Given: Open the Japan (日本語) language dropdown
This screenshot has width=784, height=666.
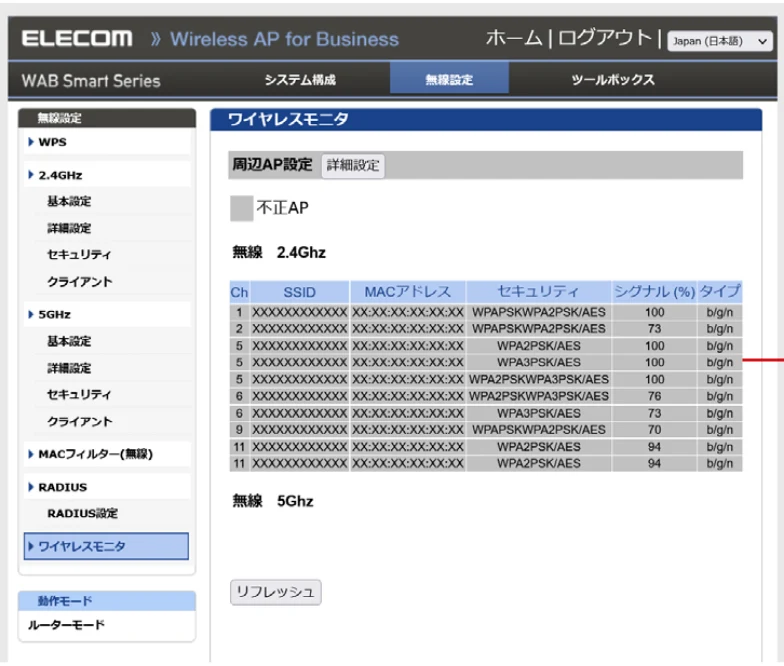Looking at the screenshot, I should click(720, 41).
